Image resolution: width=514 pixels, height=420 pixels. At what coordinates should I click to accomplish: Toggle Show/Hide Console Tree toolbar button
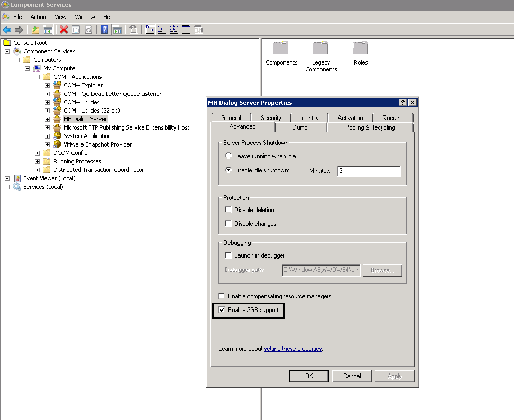(48, 30)
